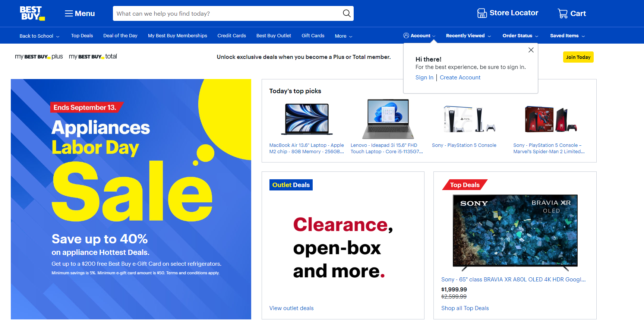
Task: Open PlayStation 5 Spider-Man 2 Limited link
Action: click(549, 148)
